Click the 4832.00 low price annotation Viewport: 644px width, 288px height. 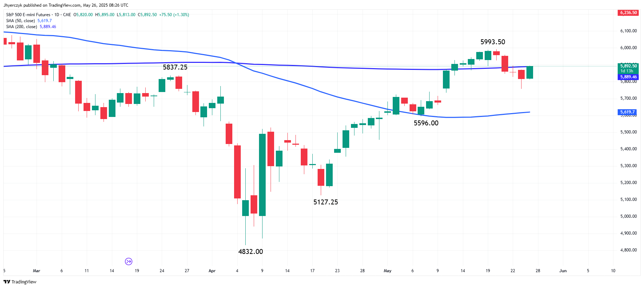point(251,251)
